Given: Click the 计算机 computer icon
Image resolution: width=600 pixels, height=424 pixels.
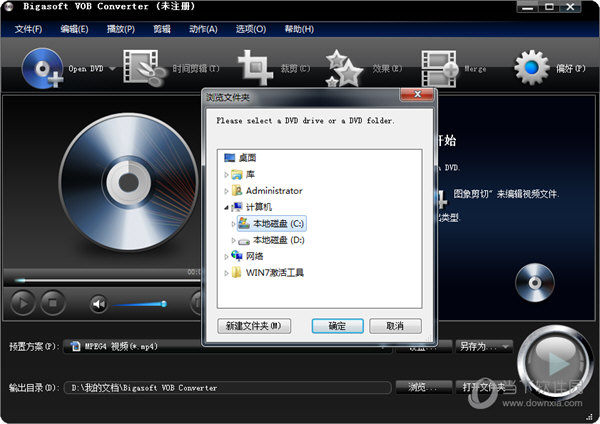Looking at the screenshot, I should tap(237, 207).
